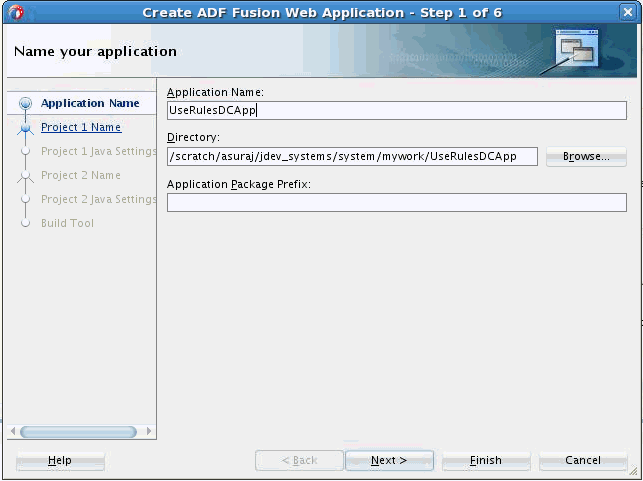
Task: Click the Project 1 Name step node icon
Action: click(x=25, y=128)
